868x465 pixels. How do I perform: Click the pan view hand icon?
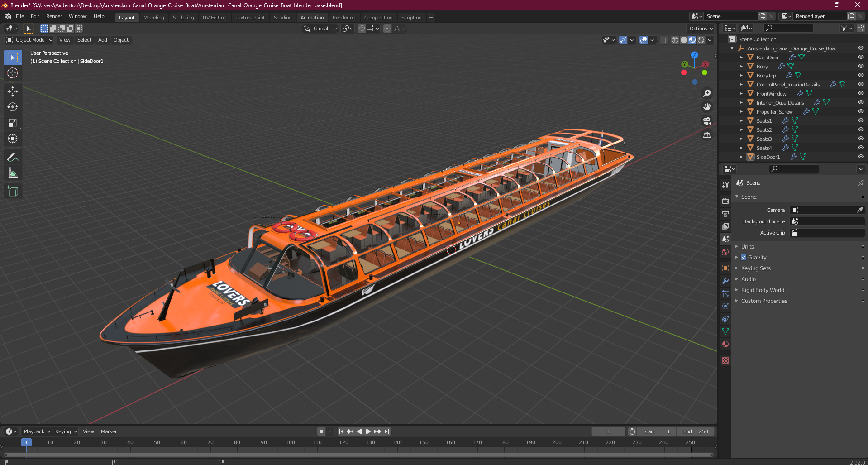coord(707,107)
